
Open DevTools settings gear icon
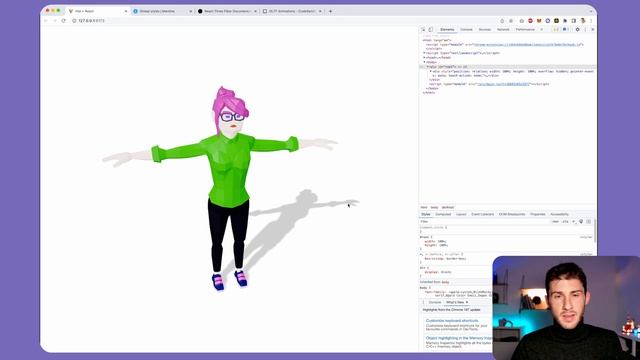click(x=578, y=29)
